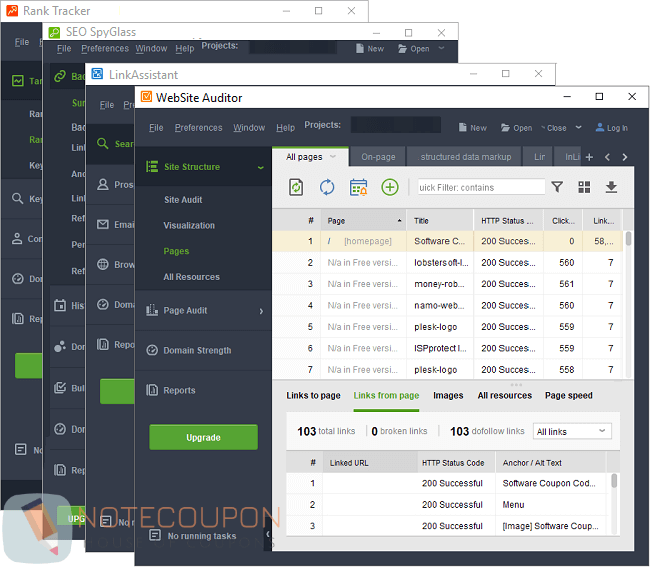Open the All links filter dropdown

click(572, 431)
